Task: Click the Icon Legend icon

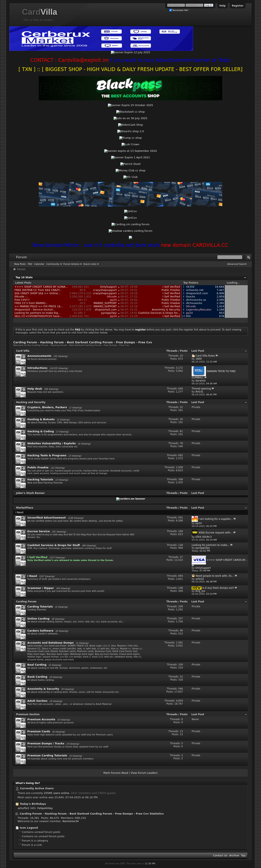Action: 17,828
